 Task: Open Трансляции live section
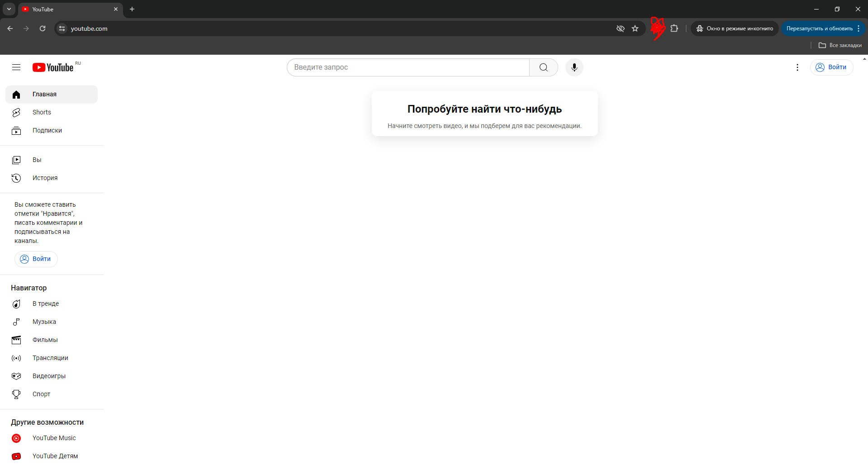[50, 358]
